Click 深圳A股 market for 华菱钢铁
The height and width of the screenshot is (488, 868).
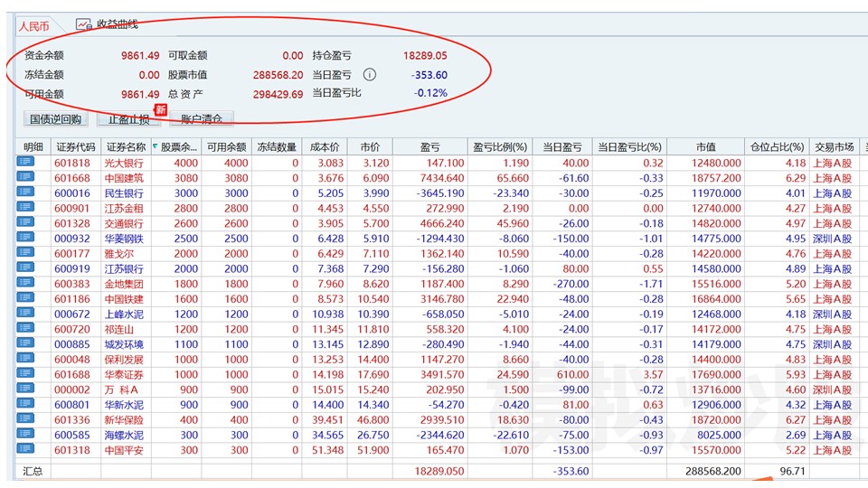(832, 239)
